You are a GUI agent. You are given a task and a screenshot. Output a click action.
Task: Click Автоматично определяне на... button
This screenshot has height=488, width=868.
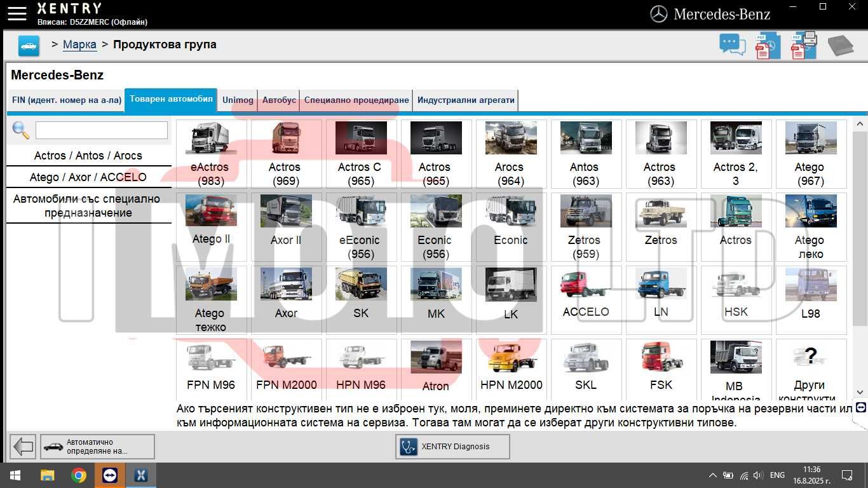[97, 447]
